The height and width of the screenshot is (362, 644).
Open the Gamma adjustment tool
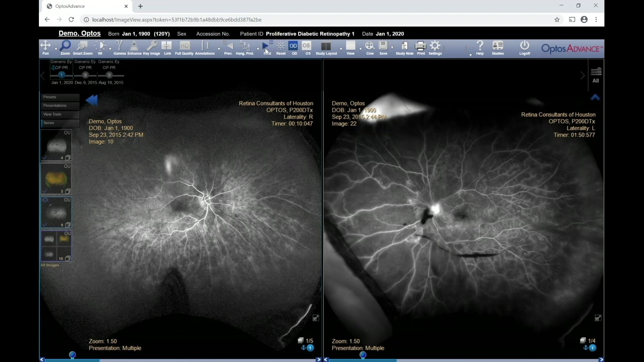point(119,48)
